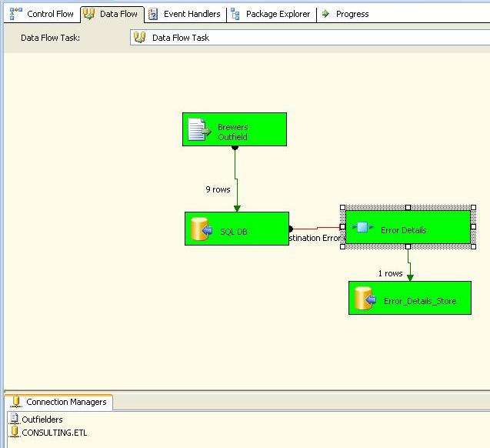Click the database icon on Error_Details_Store
Viewport: 490px width, 448px height.
(x=365, y=298)
